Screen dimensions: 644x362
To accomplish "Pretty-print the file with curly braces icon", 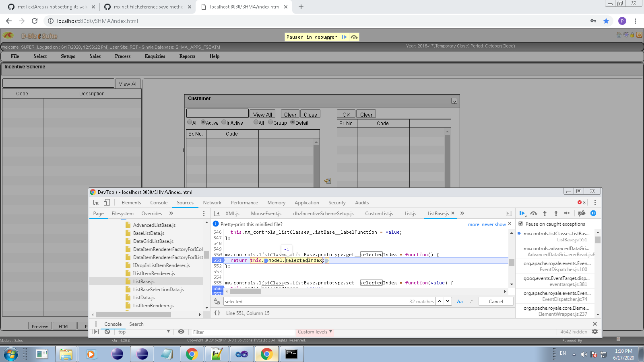I will click(217, 313).
